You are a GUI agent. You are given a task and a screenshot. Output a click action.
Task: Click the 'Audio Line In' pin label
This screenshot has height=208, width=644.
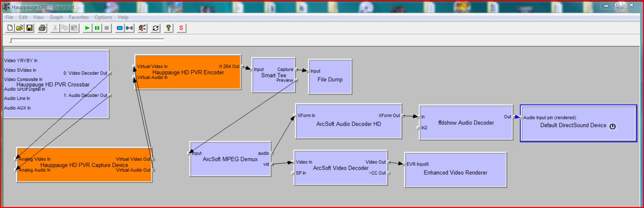(17, 98)
